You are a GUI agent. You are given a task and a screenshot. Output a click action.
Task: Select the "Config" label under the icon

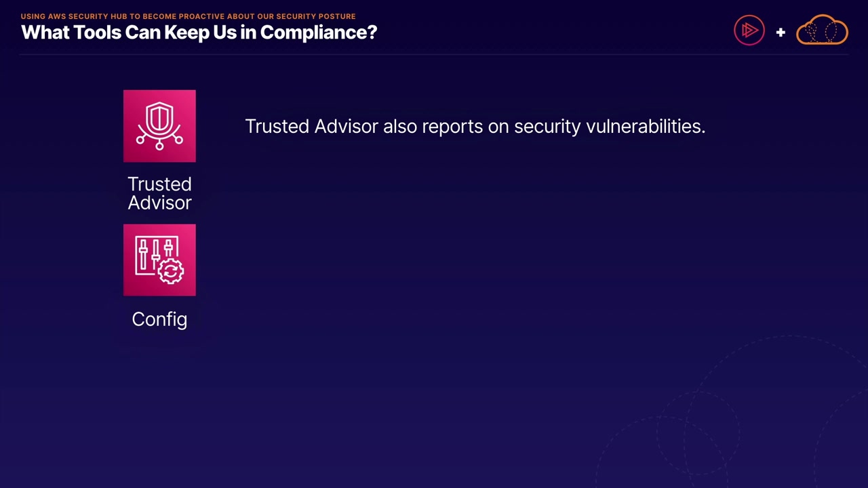159,319
